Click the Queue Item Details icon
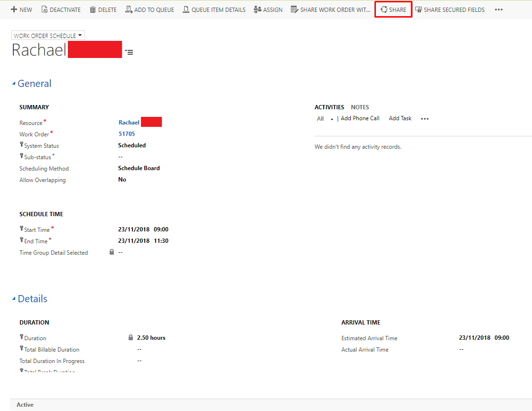 point(186,10)
